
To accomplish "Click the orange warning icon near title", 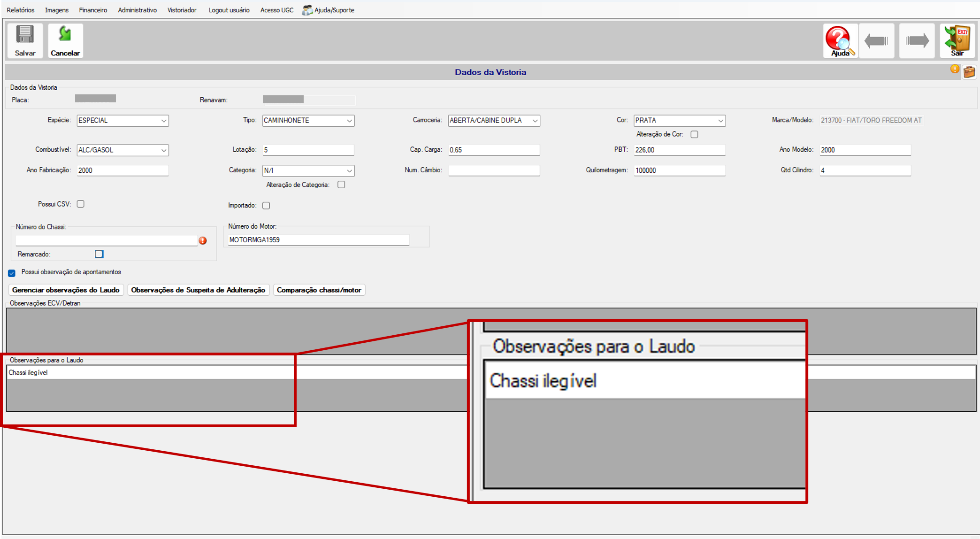I will [955, 69].
